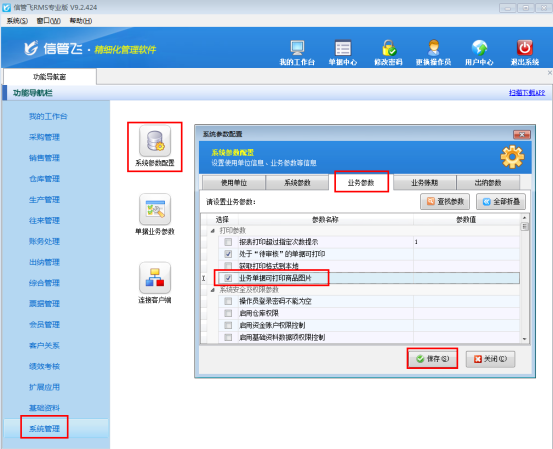
Task: Click the 保存 button
Action: pyautogui.click(x=432, y=359)
